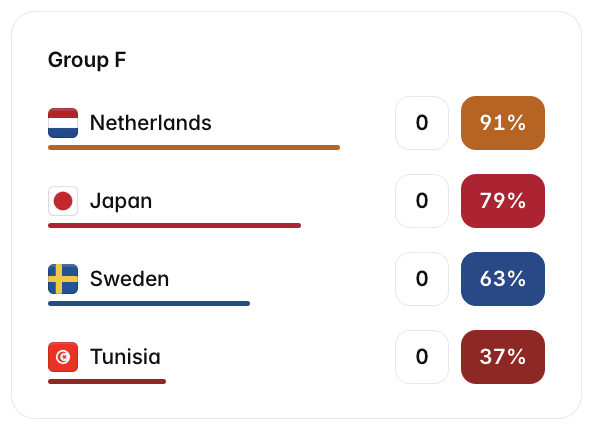Click the red 79% badge
This screenshot has width=598, height=432.
click(x=503, y=201)
